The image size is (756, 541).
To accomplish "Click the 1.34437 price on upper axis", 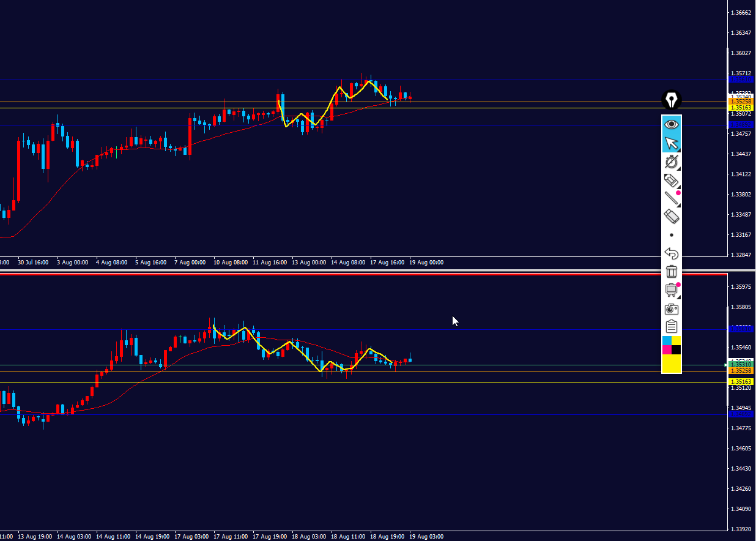I will tap(741, 154).
